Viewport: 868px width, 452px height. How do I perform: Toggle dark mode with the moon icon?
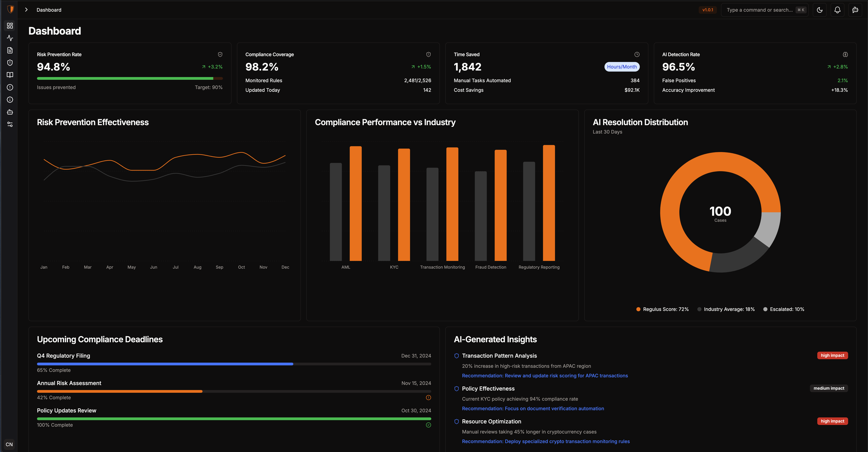click(820, 10)
